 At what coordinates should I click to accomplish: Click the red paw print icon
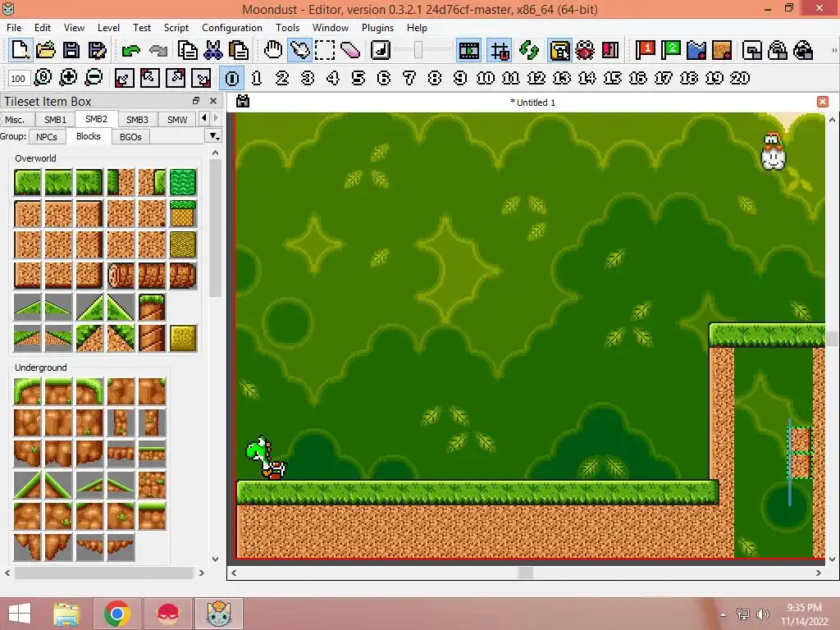[585, 50]
